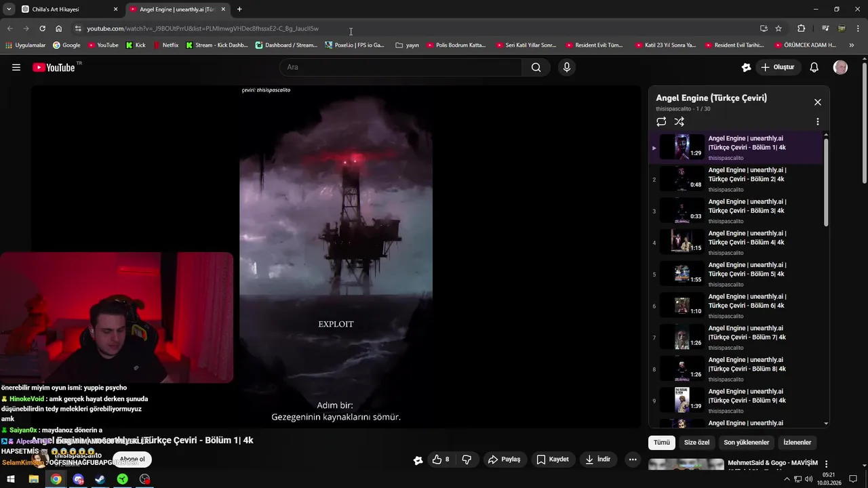Screen dimensions: 868x488
Task: Click the sparkle icon beside Oluştur
Action: (747, 67)
